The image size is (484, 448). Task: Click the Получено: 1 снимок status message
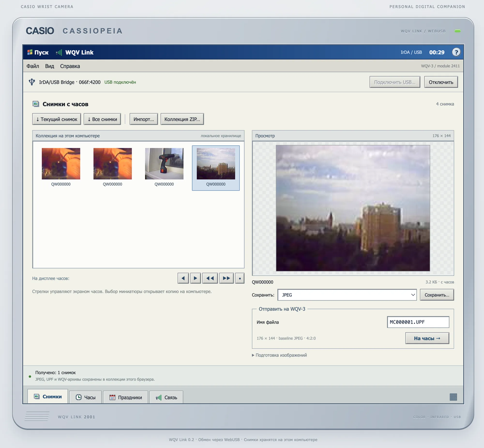(x=55, y=372)
